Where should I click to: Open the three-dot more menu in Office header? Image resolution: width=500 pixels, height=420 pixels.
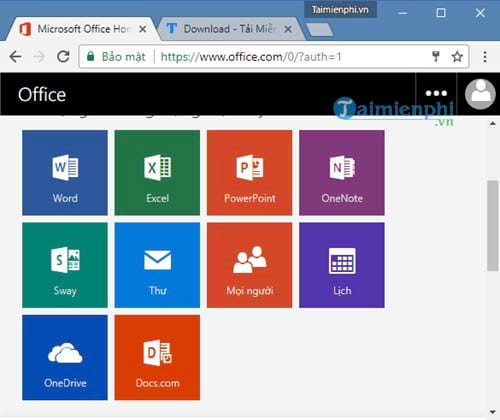point(436,94)
